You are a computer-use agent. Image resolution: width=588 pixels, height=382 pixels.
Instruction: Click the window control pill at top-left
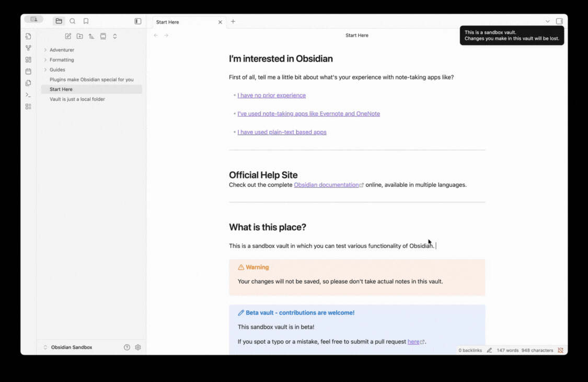click(34, 19)
